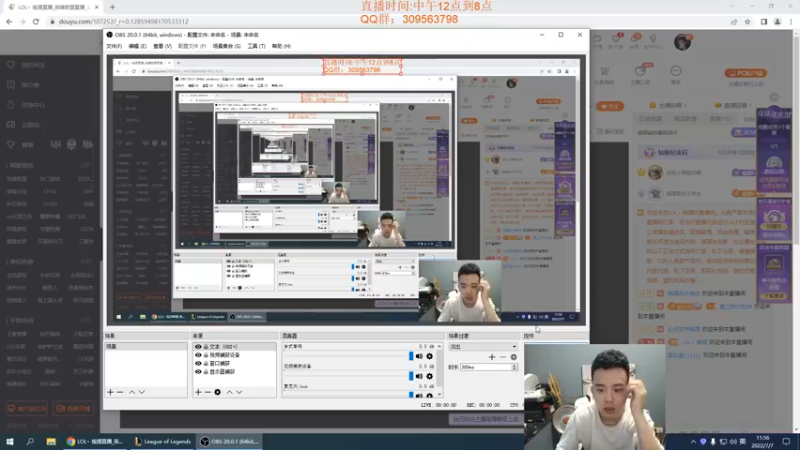
Task: Add a scene transition with plus icon
Action: [492, 357]
